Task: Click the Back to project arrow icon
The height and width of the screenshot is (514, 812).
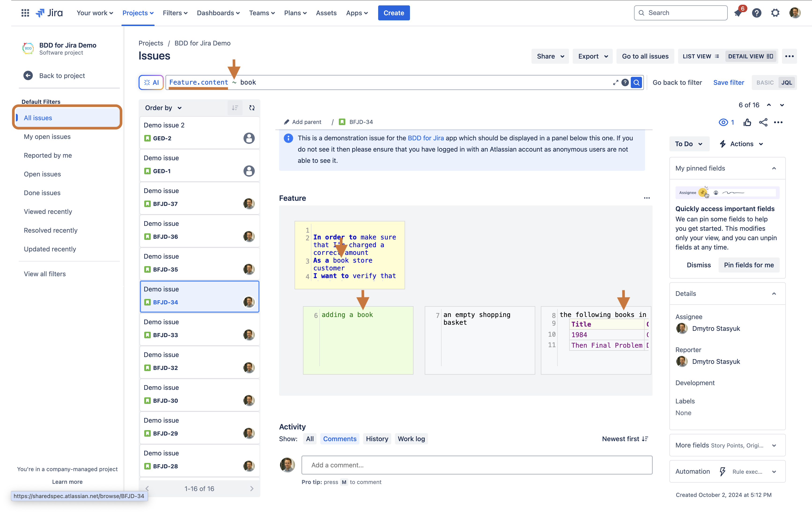Action: [28, 76]
